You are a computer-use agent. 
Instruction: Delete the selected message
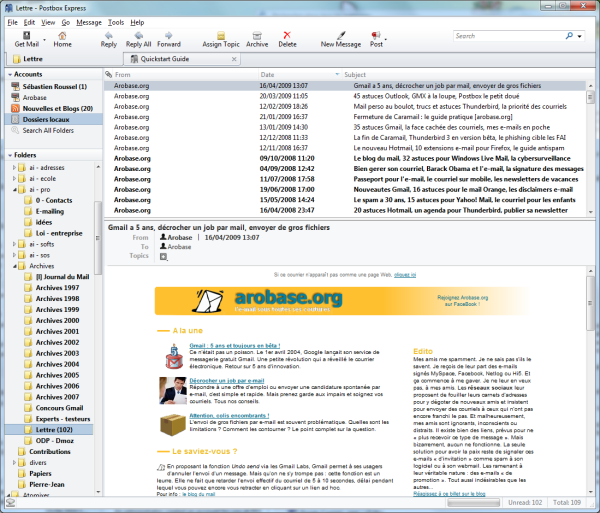pyautogui.click(x=287, y=39)
